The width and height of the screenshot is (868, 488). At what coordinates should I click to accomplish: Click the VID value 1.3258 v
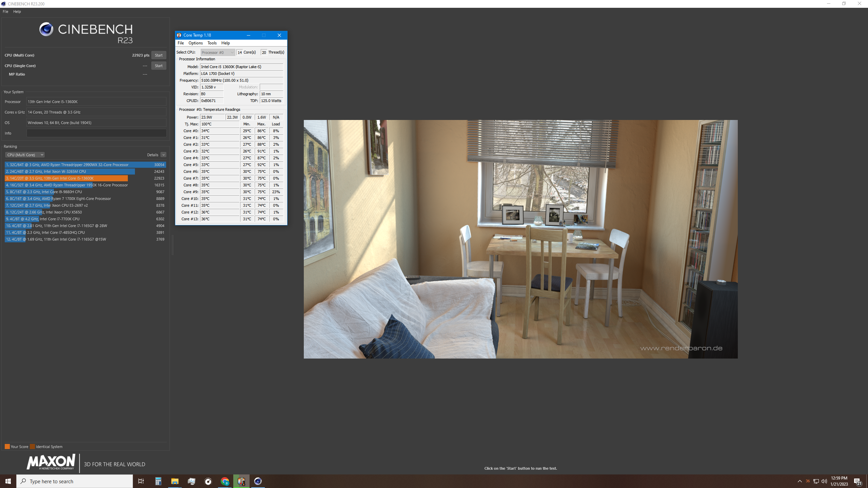(x=212, y=87)
